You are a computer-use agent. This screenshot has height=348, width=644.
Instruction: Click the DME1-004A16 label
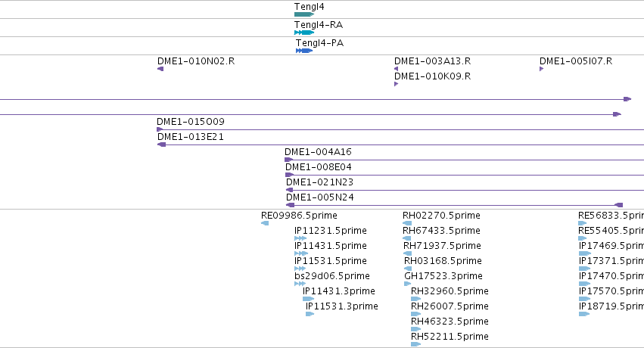[319, 152]
